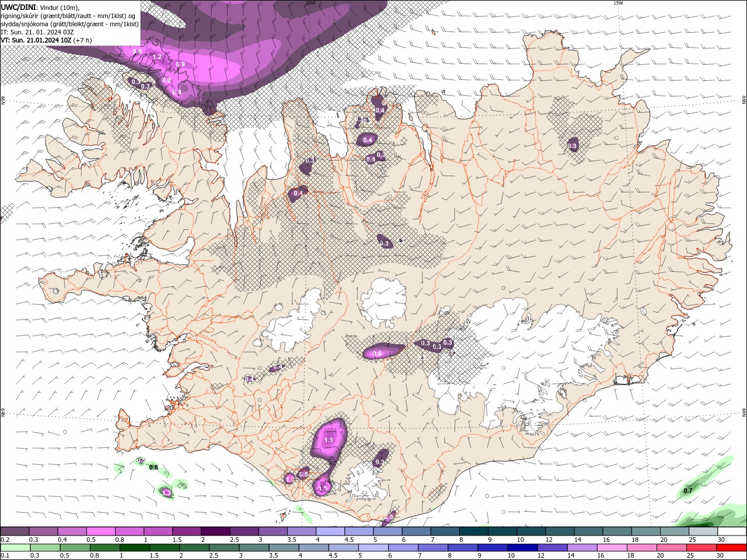This screenshot has width=747, height=560.
Task: Select the '66N' latitude label on the right edge
Action: 744,100
